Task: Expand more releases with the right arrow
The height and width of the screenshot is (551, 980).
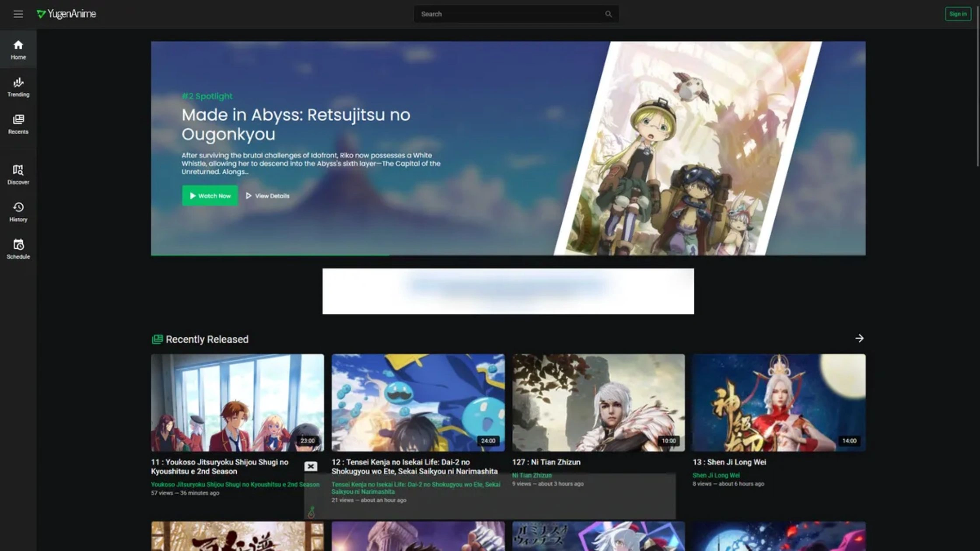Action: click(x=859, y=338)
